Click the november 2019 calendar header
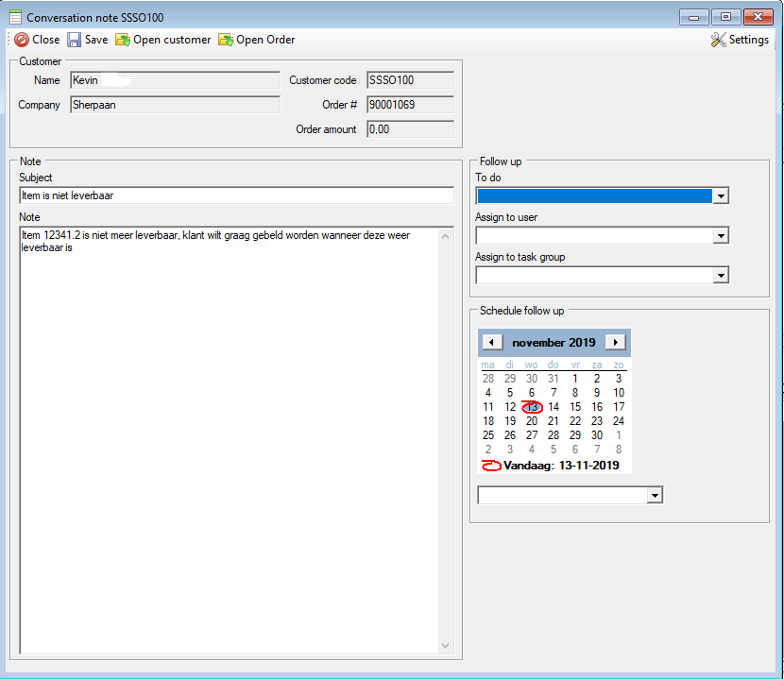 click(x=554, y=343)
